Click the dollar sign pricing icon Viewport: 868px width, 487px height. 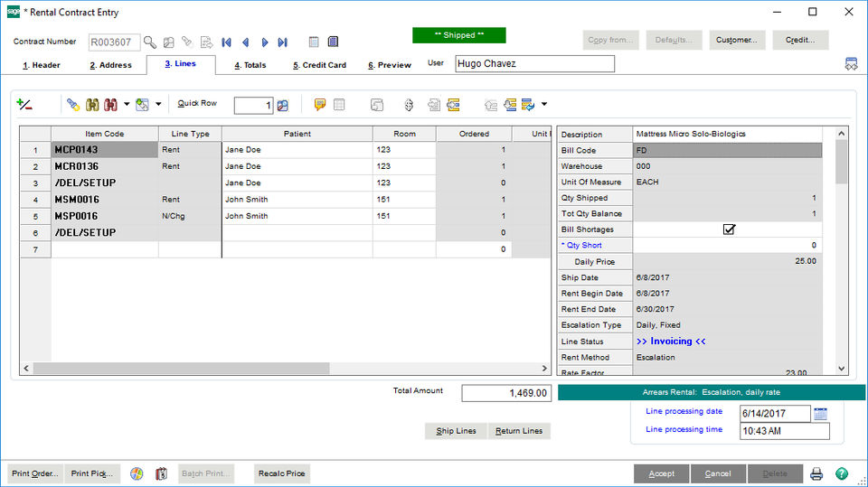pos(409,105)
